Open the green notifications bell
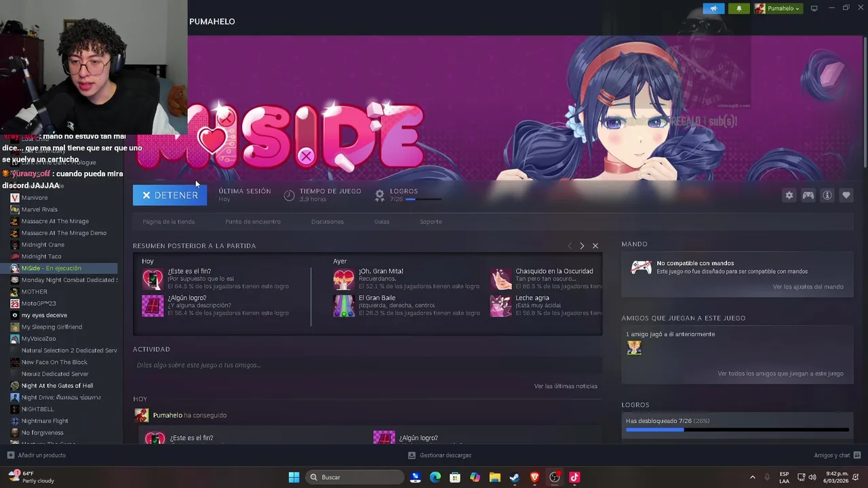The width and height of the screenshot is (868, 488). click(738, 9)
